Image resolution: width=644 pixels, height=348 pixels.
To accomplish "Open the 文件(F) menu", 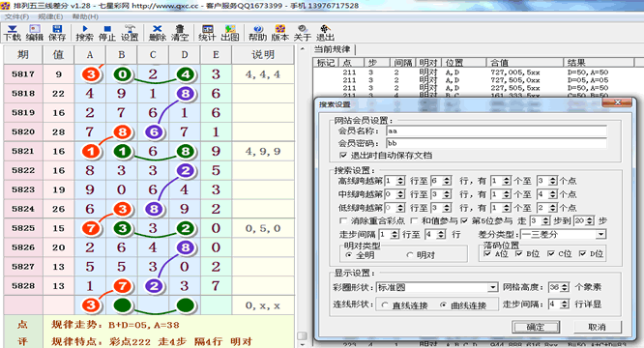I will (16, 16).
